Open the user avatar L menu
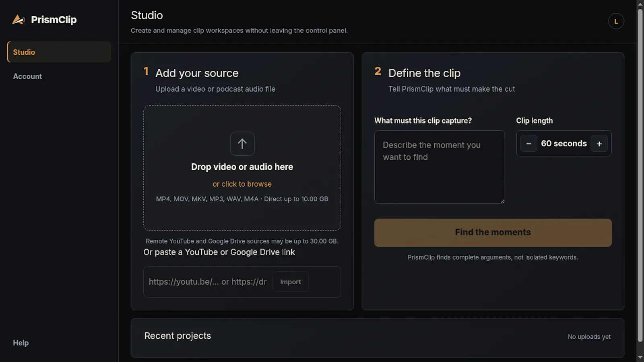Viewport: 644px width, 362px height. coord(616,21)
